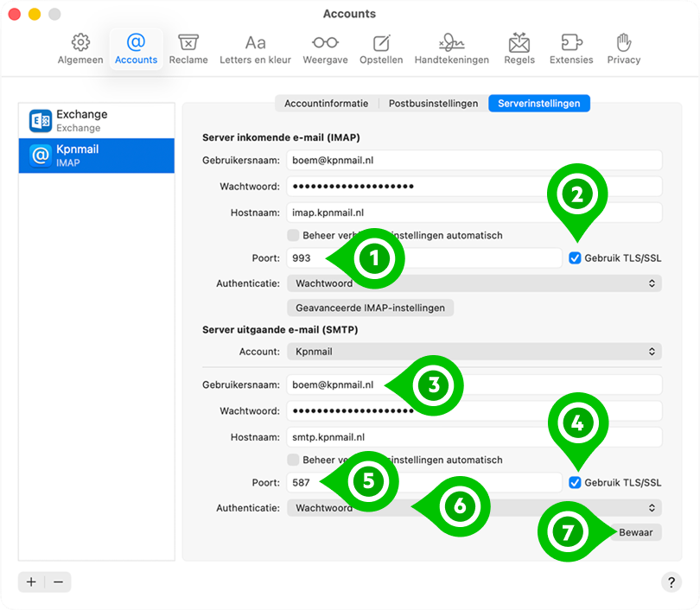Open Geavanceerde IMAP-instellingen

pyautogui.click(x=372, y=308)
